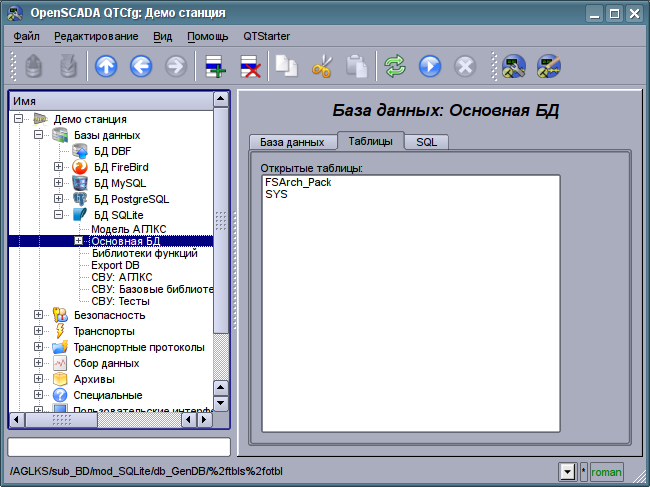This screenshot has width=650, height=487.
Task: Switch to the SQL tab
Action: (x=427, y=142)
